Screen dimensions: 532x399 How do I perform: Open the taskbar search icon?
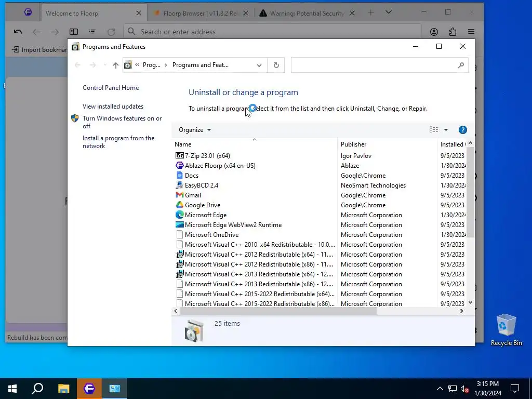pos(37,389)
